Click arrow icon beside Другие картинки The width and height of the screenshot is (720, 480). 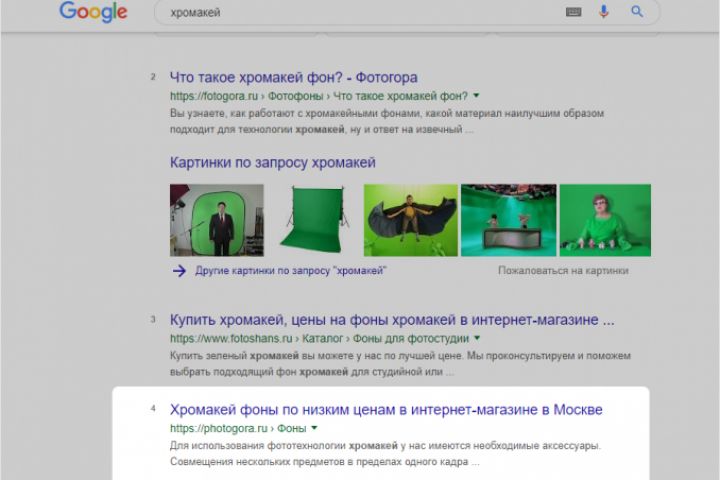tap(179, 271)
